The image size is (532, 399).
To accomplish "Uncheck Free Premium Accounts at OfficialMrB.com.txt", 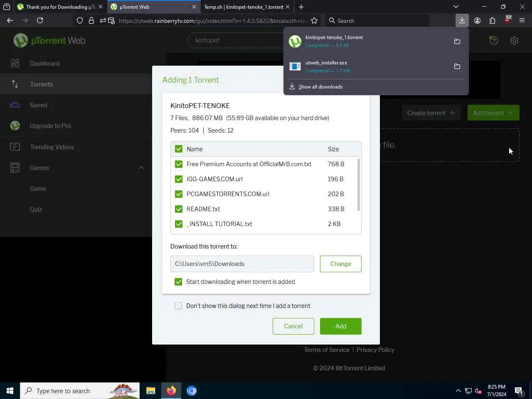I will tap(179, 164).
